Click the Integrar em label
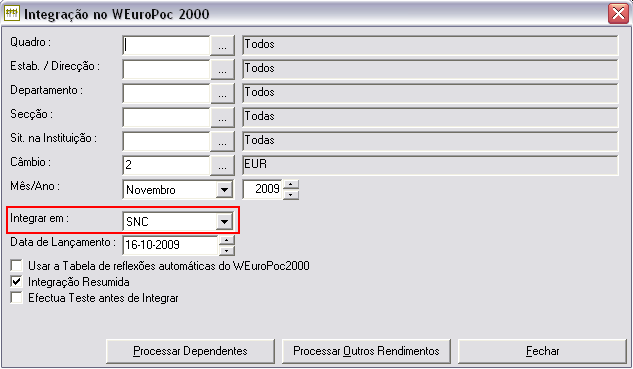 [39, 218]
